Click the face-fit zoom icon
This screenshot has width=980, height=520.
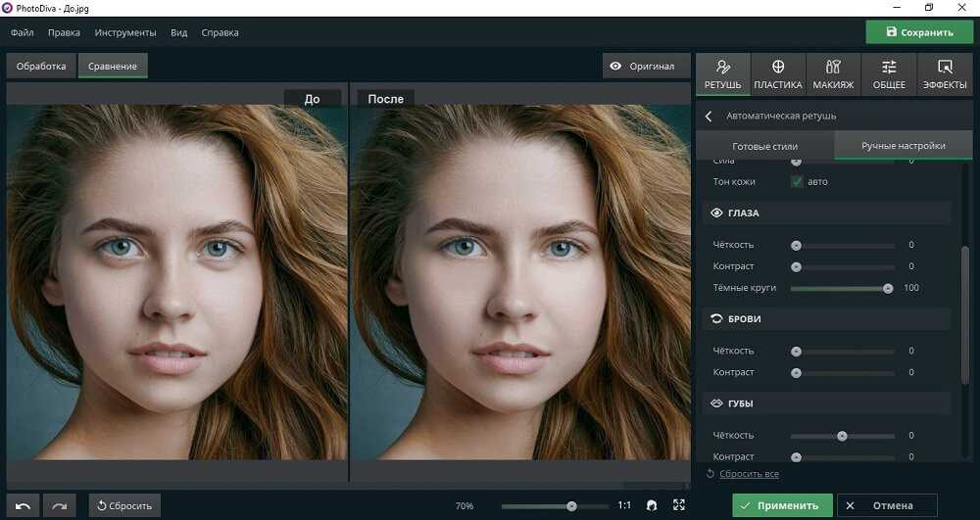point(651,505)
